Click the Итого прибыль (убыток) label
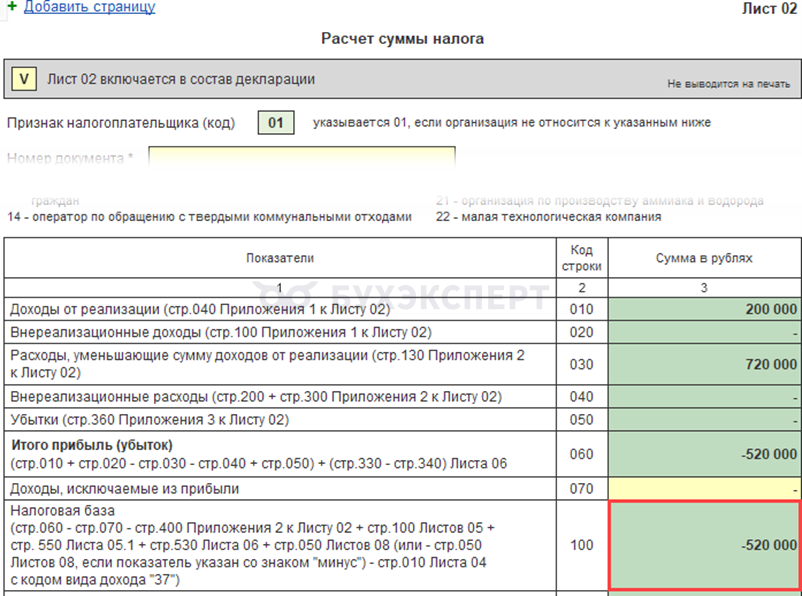802x596 pixels. pyautogui.click(x=92, y=445)
